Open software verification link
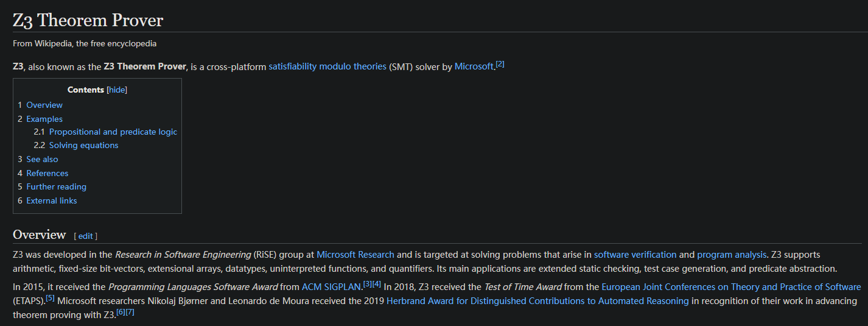 click(x=635, y=255)
